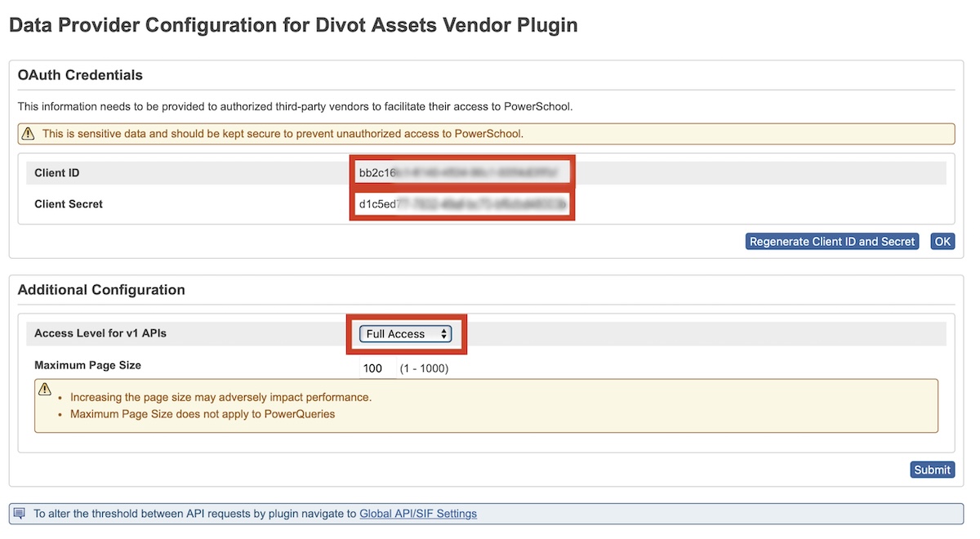Image resolution: width=980 pixels, height=539 pixels.
Task: Click the (1 - 1000) range hint text
Action: pyautogui.click(x=424, y=368)
